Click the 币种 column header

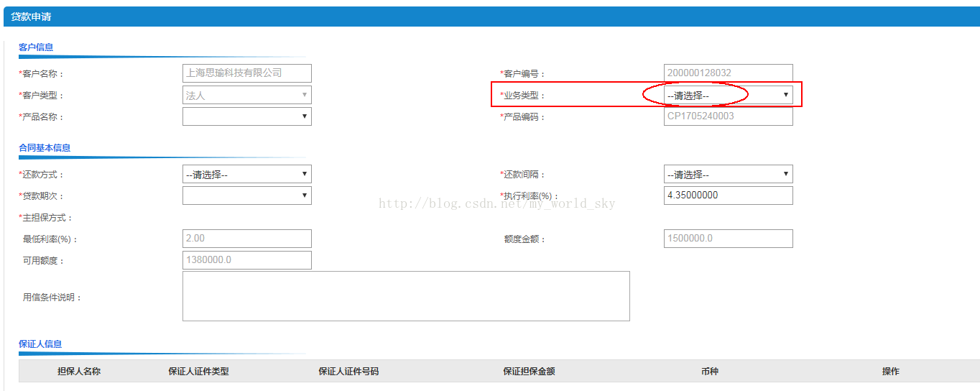[710, 372]
